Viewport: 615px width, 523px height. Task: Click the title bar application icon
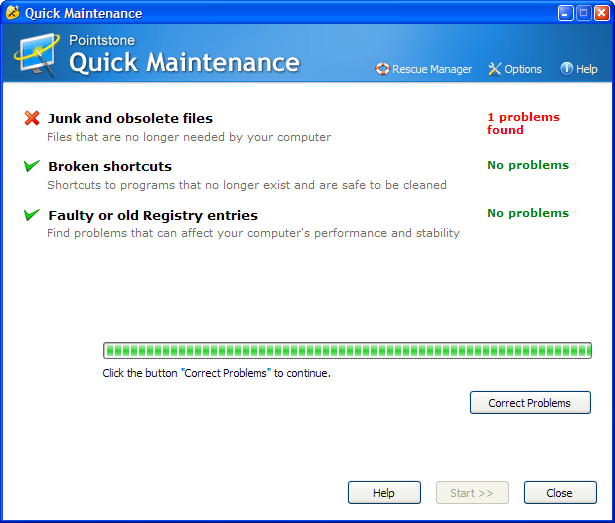tap(13, 13)
